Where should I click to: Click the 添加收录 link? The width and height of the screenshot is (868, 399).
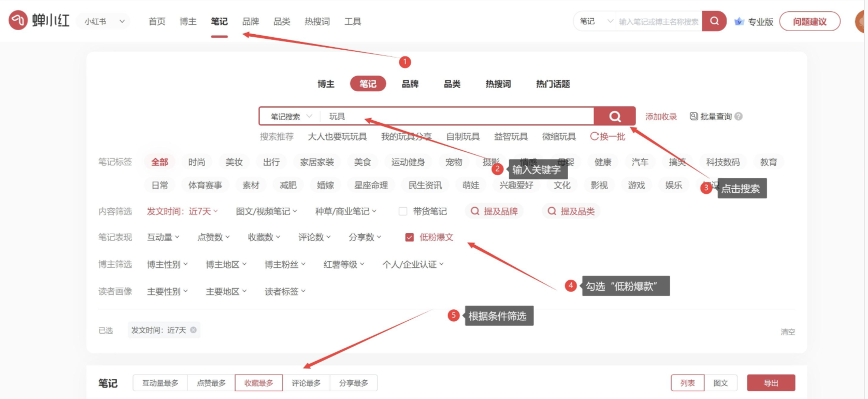(661, 117)
